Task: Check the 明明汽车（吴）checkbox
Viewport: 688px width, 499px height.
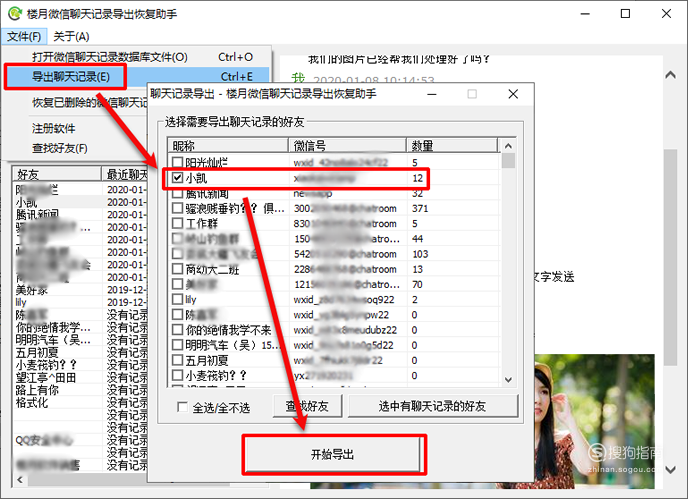Action: 177,345
